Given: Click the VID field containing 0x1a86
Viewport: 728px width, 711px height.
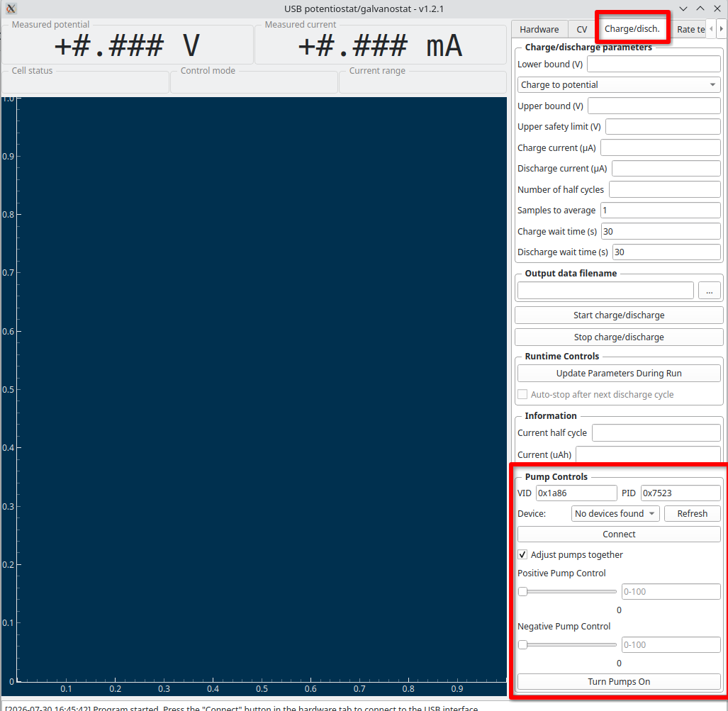Looking at the screenshot, I should [576, 493].
